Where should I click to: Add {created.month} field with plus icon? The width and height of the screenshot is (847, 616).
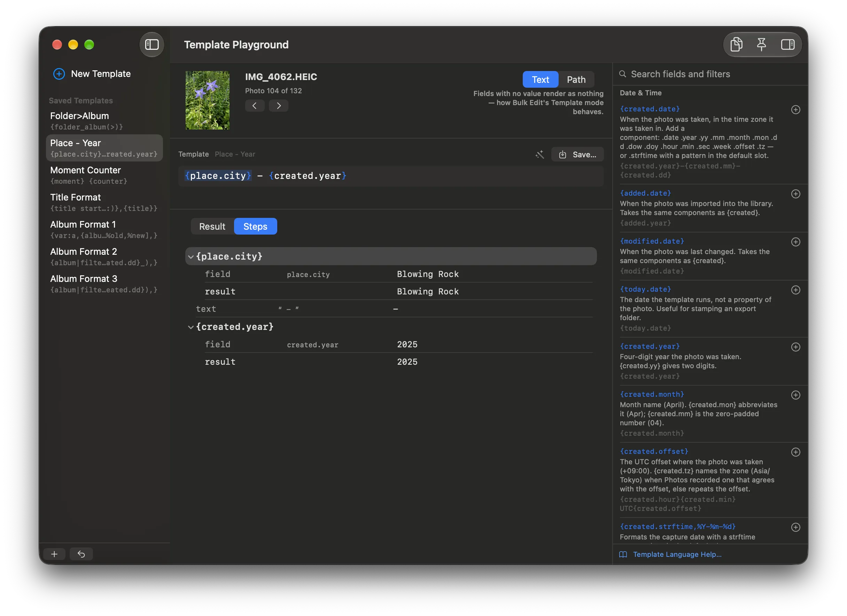click(x=795, y=395)
